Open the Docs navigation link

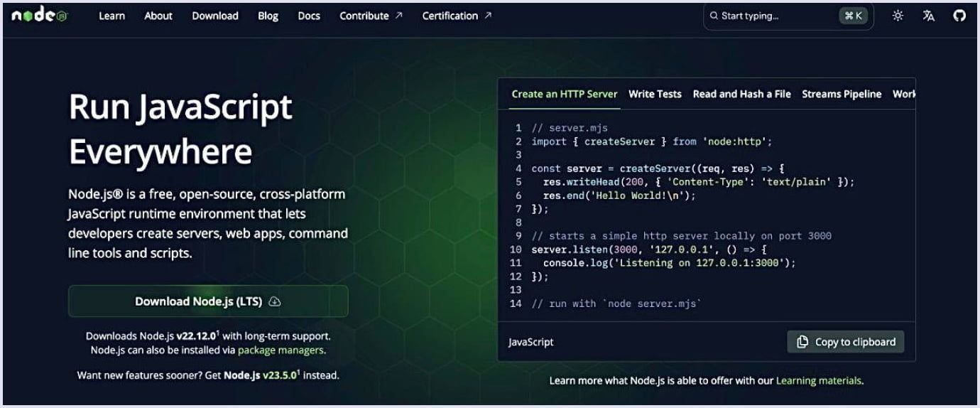tap(309, 16)
